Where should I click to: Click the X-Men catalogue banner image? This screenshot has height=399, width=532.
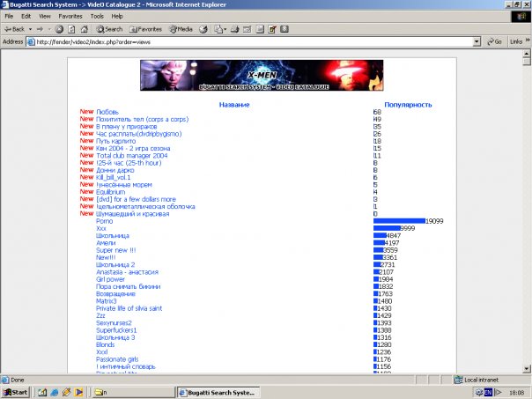point(262,76)
